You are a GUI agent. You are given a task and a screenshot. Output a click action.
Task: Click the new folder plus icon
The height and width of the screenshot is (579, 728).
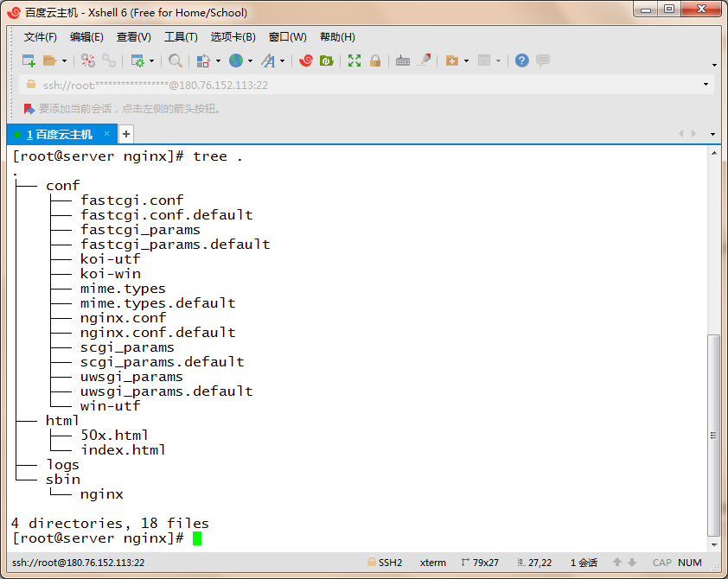point(451,60)
